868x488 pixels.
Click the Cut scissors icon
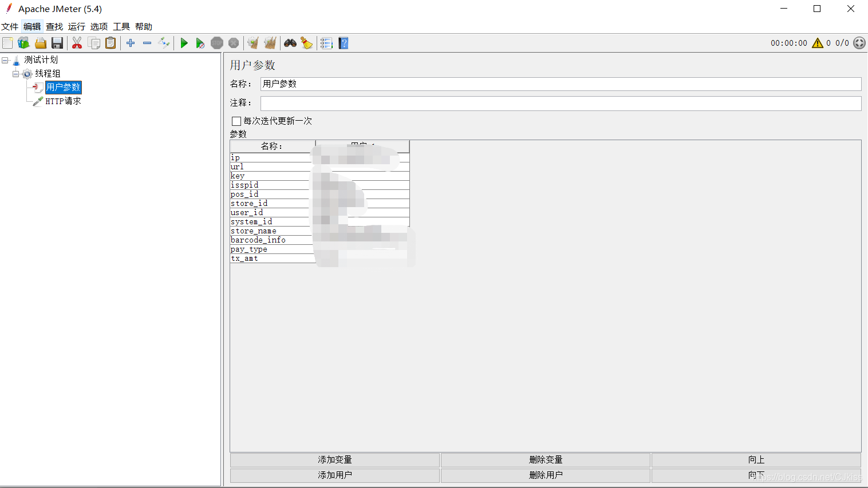point(77,43)
